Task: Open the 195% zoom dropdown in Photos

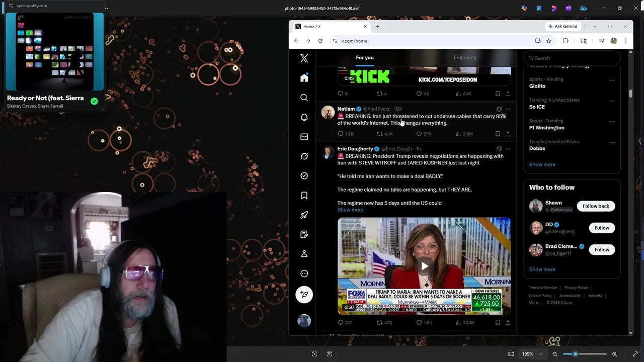Action: pos(532,354)
